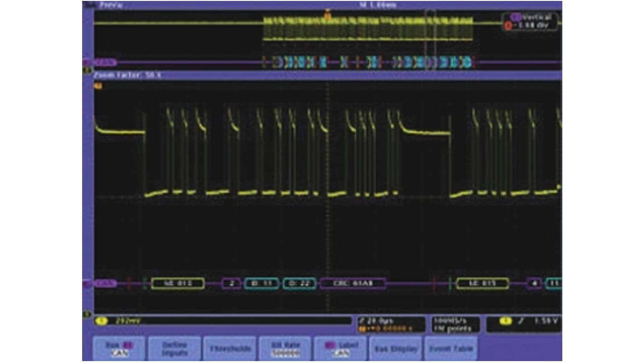Click the 100MS/s 1M points readout

point(455,324)
